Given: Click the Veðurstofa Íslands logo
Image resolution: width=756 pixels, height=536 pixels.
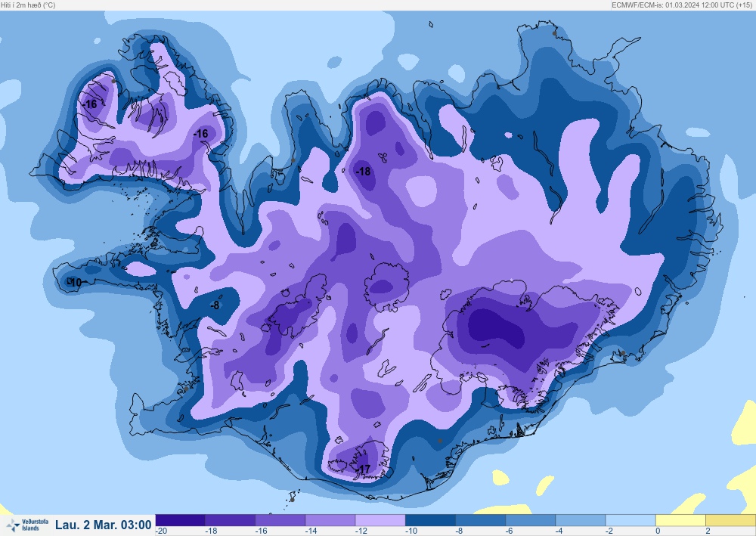Looking at the screenshot, I should (27, 525).
